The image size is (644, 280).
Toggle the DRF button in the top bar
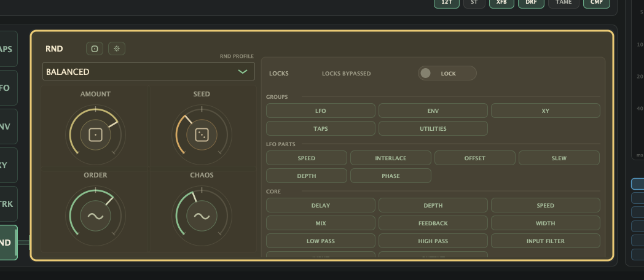pyautogui.click(x=531, y=3)
